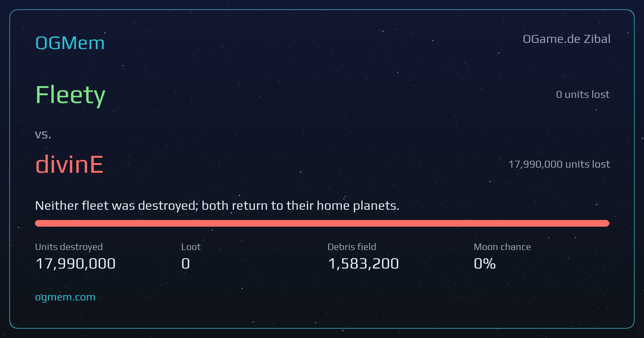Select the attacker name Fleety
The height and width of the screenshot is (338, 644).
point(70,95)
